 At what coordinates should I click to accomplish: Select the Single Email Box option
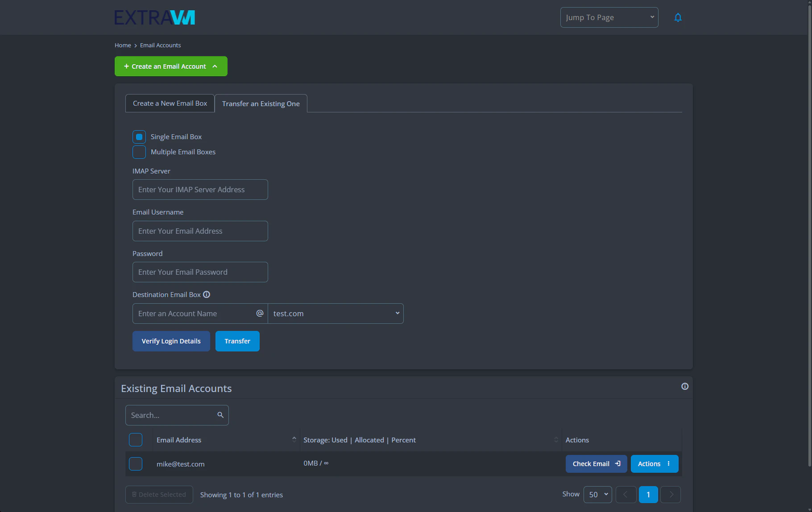coord(139,137)
